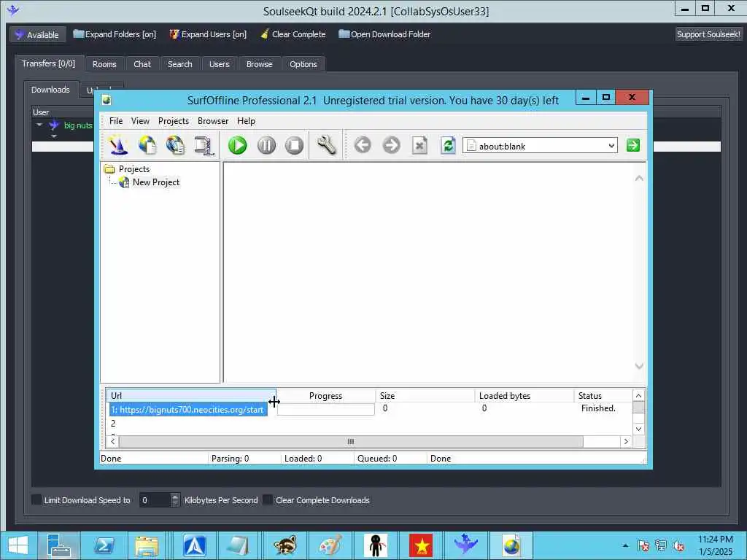The height and width of the screenshot is (560, 747).
Task: Open the Windows Start button
Action: [x=18, y=545]
